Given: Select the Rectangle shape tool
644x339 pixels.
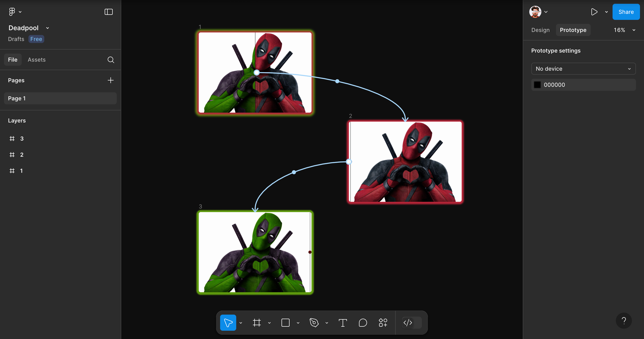Looking at the screenshot, I should pyautogui.click(x=285, y=323).
